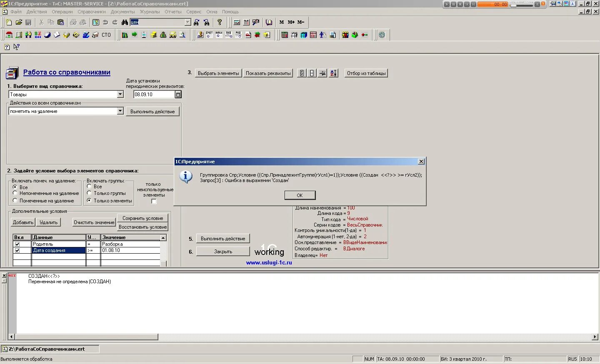
Task: Select 'Все' under Включать помеч. на удаление
Action: tap(15, 187)
